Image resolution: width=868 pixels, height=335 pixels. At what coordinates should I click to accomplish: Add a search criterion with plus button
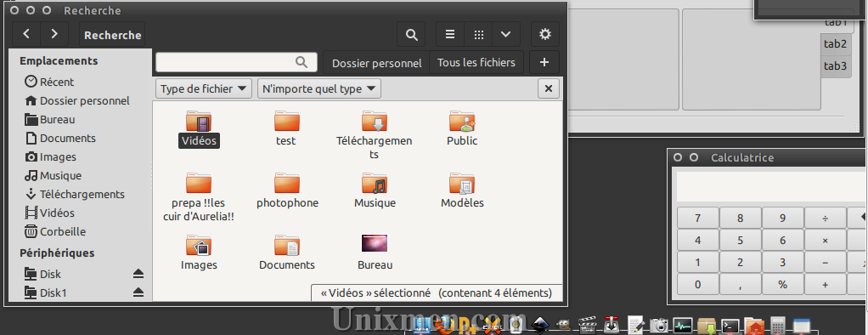click(x=544, y=62)
